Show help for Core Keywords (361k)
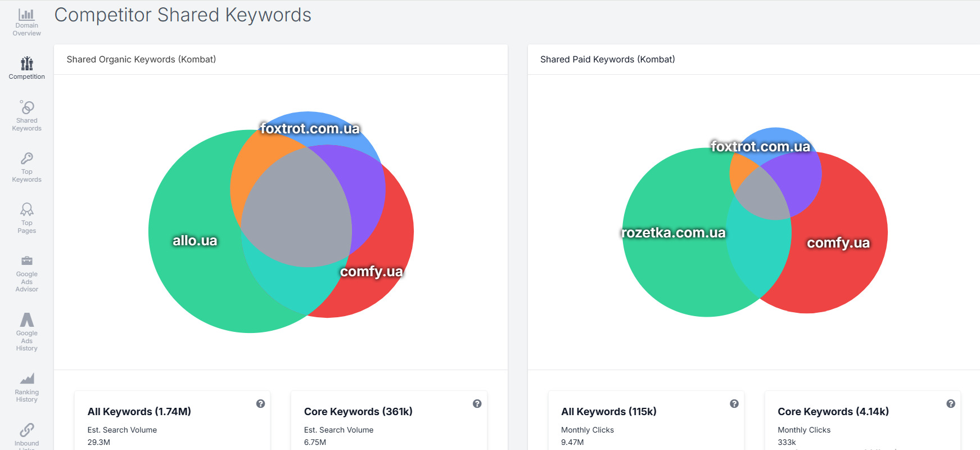 pos(477,403)
